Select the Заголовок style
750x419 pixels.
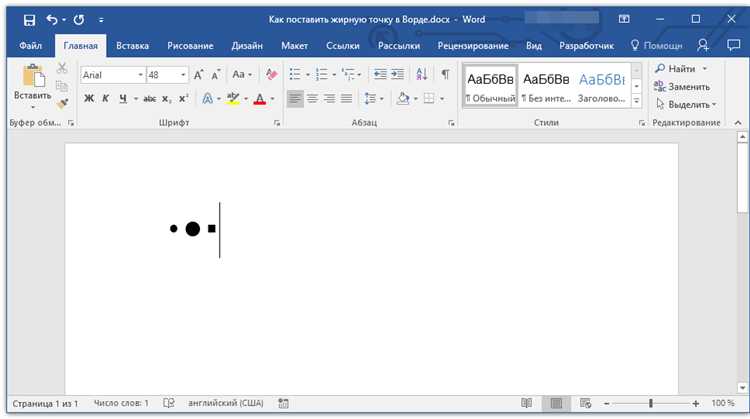tap(602, 86)
